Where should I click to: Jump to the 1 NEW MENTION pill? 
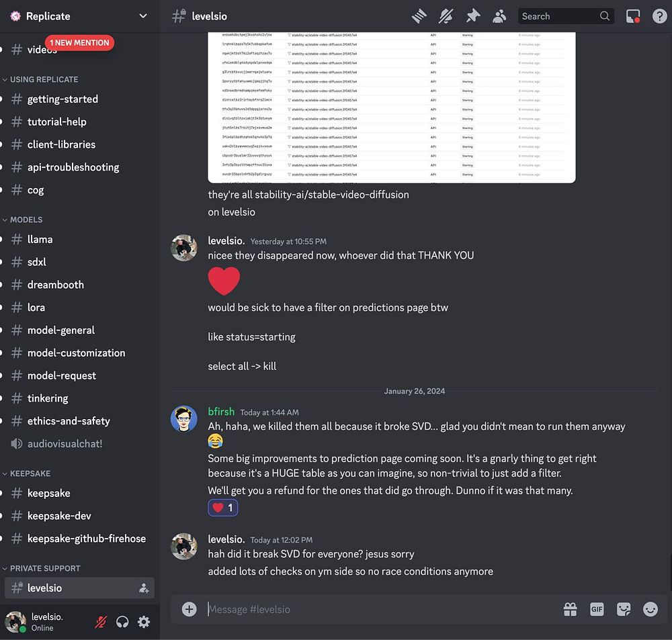pyautogui.click(x=79, y=43)
